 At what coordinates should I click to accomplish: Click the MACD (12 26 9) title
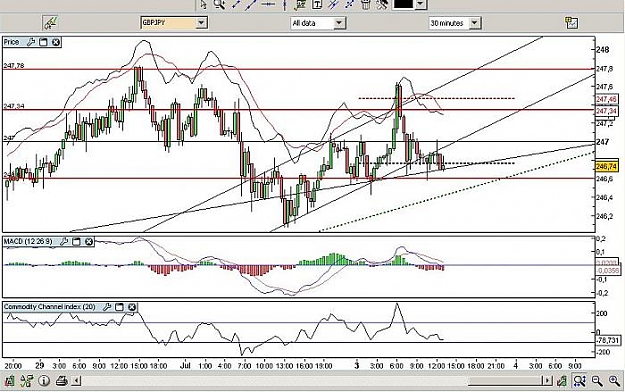(28, 242)
